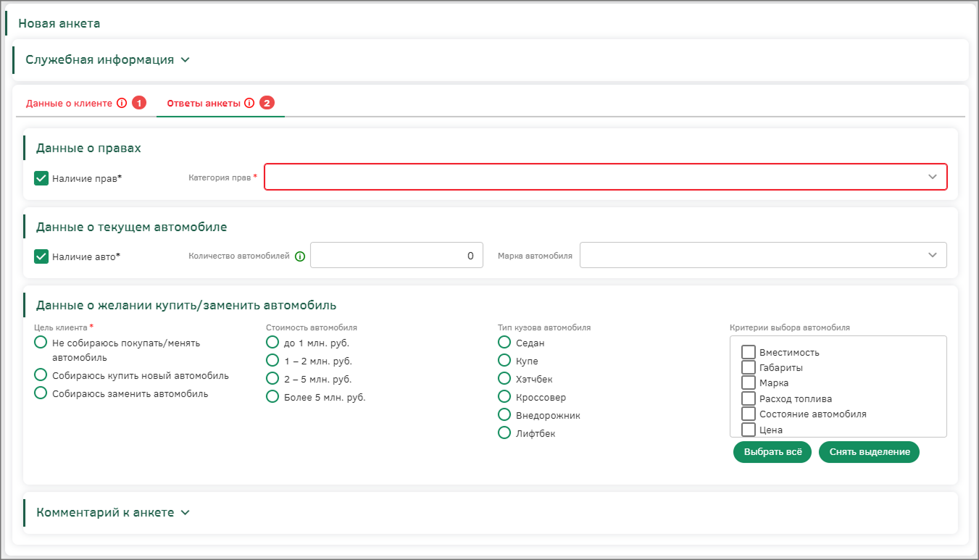
Task: Uncheck the Наличие авто checkbox
Action: tap(41, 256)
